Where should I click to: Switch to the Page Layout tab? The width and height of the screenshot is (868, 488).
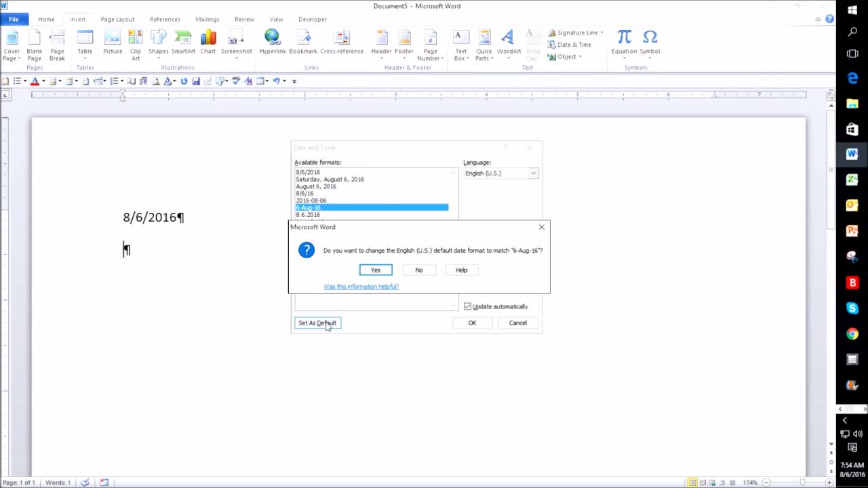[x=117, y=19]
